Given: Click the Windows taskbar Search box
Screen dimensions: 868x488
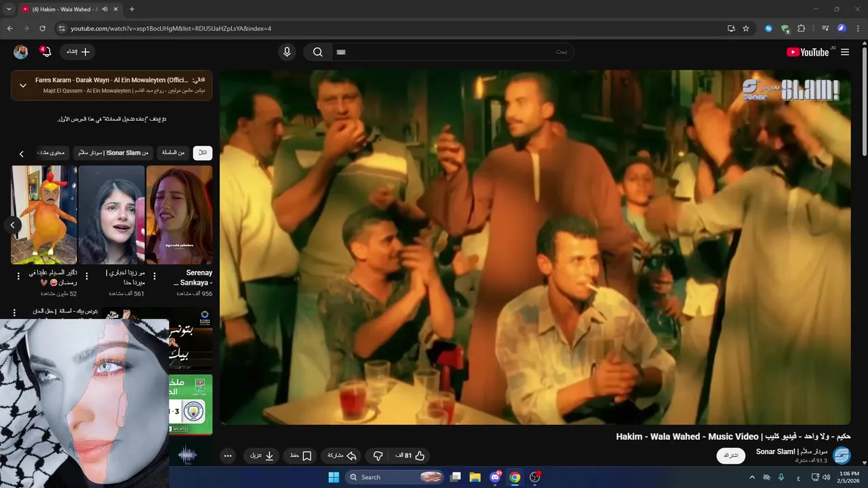Looking at the screenshot, I should click(x=396, y=477).
